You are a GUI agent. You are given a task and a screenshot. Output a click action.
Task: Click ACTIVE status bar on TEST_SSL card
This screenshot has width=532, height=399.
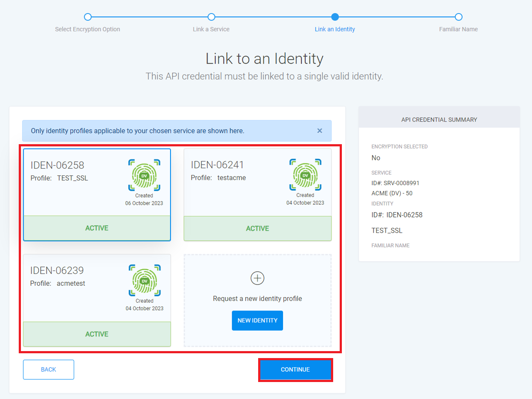pyautogui.click(x=97, y=228)
